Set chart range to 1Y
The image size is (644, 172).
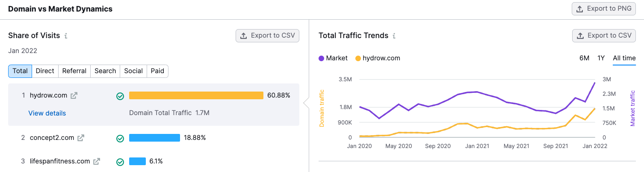tap(601, 58)
